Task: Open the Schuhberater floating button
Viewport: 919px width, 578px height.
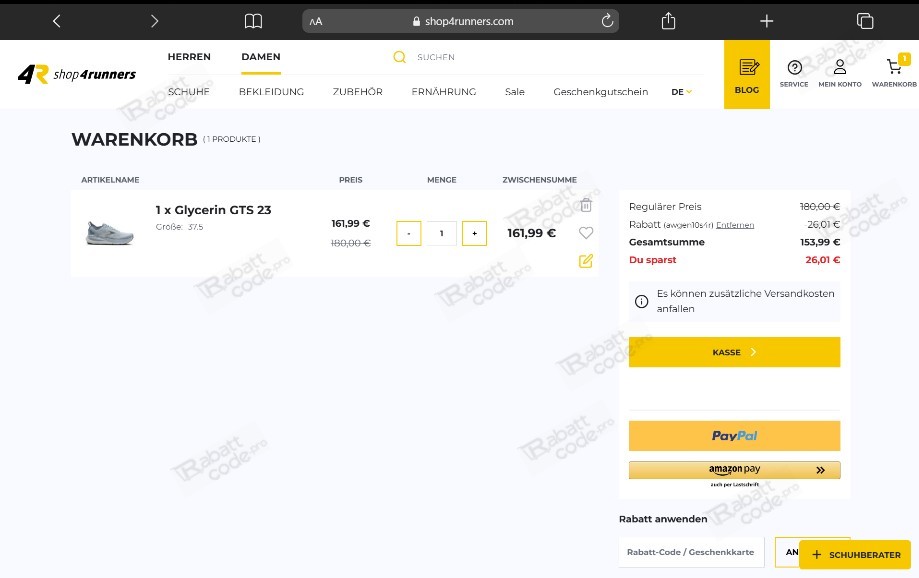Action: pyautogui.click(x=855, y=555)
